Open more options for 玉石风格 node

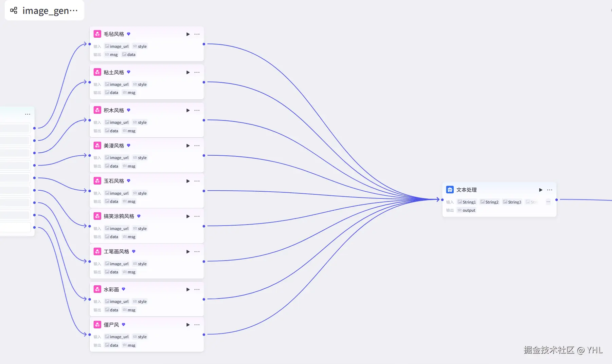click(x=197, y=181)
